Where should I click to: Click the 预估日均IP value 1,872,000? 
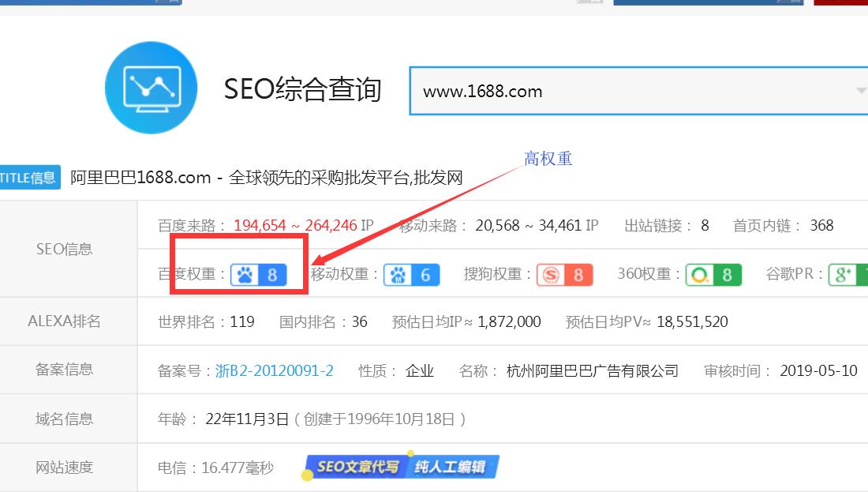(509, 322)
